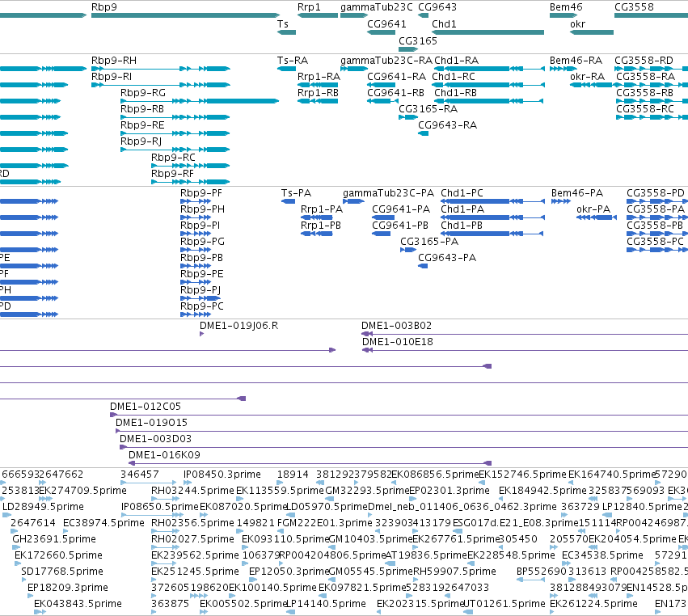688x616 pixels.
Task: Select the Chd1 gene label in top track
Action: pyautogui.click(x=444, y=24)
